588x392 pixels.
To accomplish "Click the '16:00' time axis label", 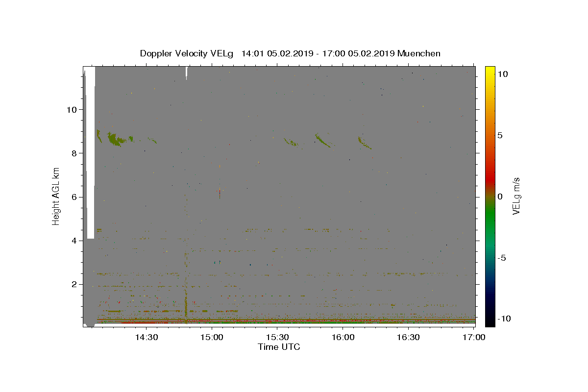I will pyautogui.click(x=343, y=337).
